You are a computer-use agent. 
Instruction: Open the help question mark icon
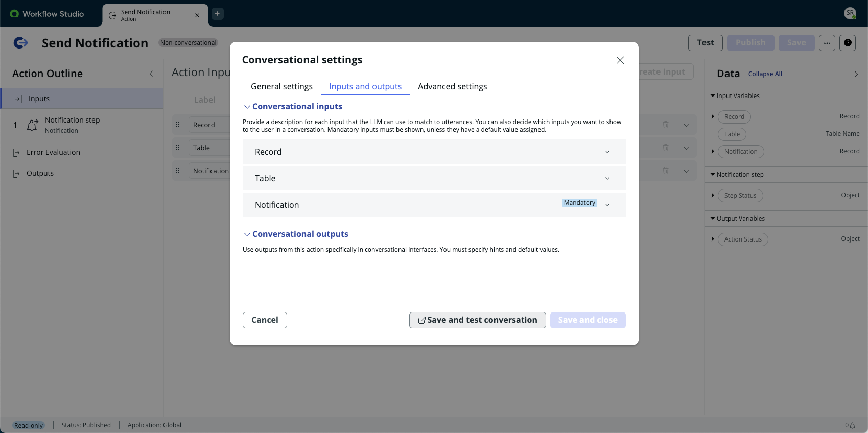pos(848,43)
